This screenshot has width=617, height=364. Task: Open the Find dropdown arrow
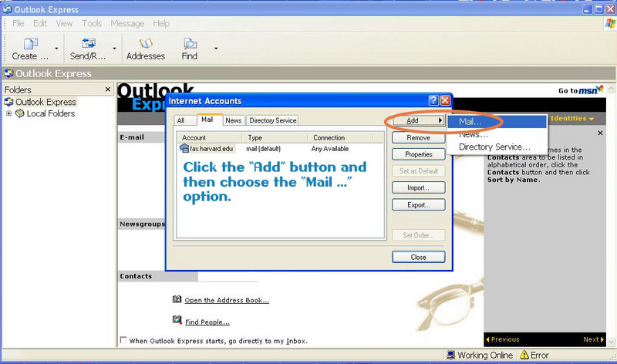click(x=216, y=49)
